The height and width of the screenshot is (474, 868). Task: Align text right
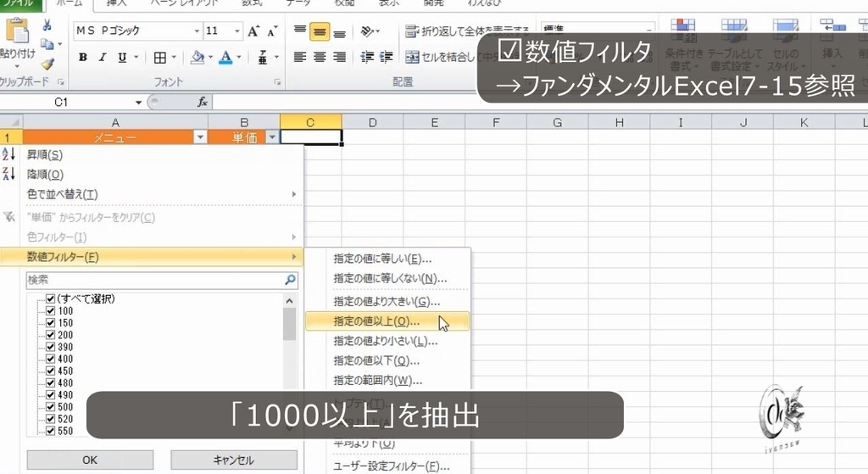click(339, 57)
